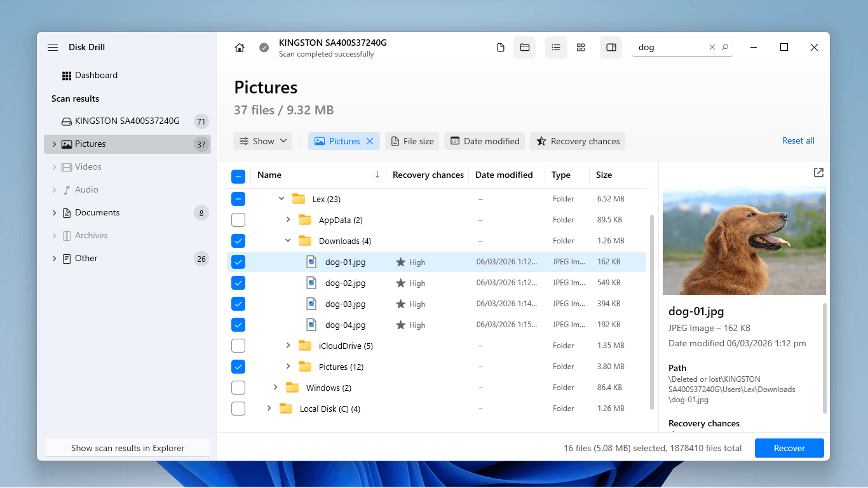Toggle the select-all checkbox in header
Viewport: 868px width, 488px height.
pos(238,176)
